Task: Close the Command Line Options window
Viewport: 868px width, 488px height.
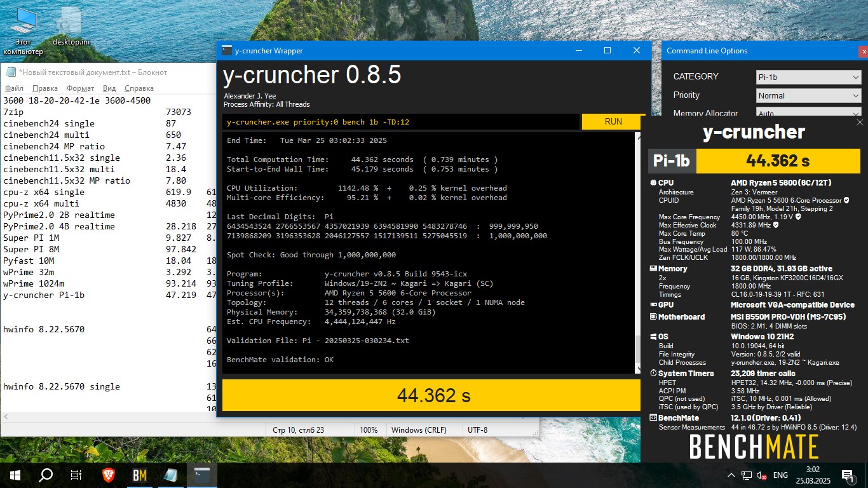Action: coord(863,51)
